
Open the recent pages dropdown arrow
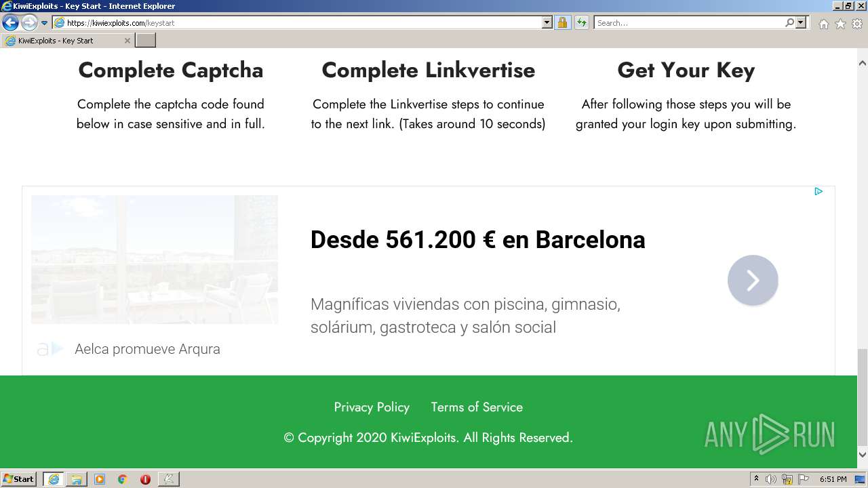pos(45,23)
